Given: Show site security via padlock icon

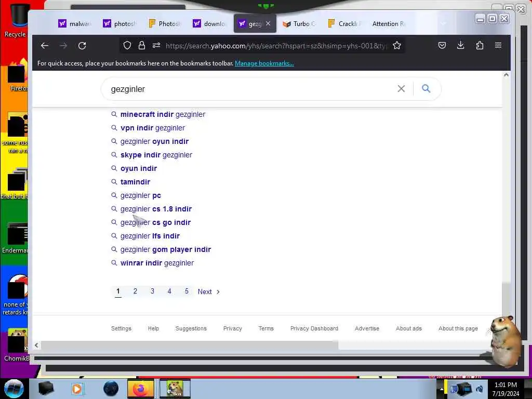Looking at the screenshot, I should (x=142, y=46).
